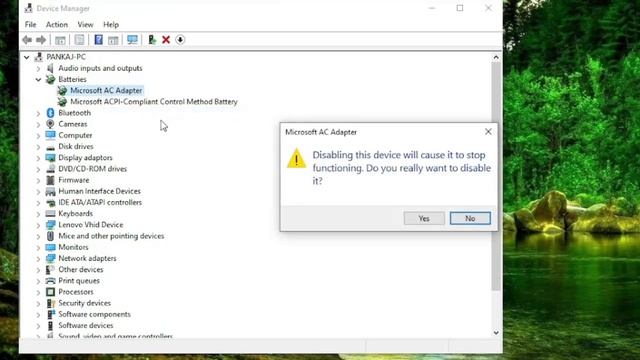The width and height of the screenshot is (640, 360).
Task: Click the Firmware category icon
Action: point(50,180)
